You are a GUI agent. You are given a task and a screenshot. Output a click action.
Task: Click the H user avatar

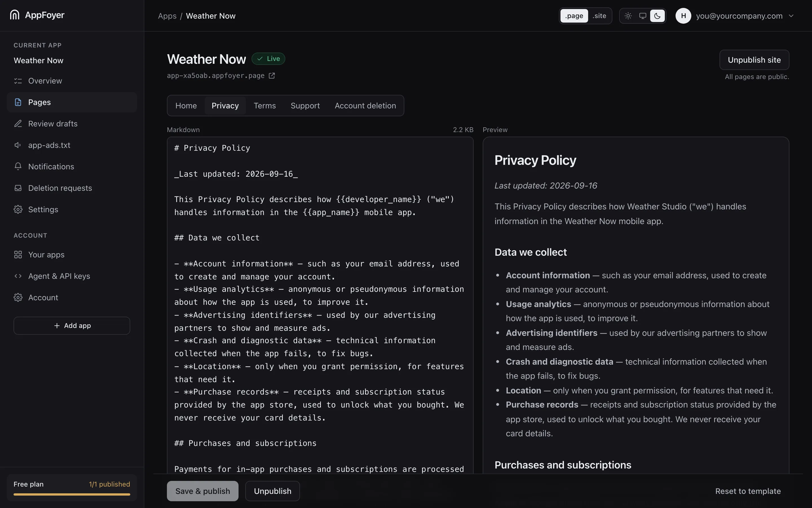pos(683,16)
